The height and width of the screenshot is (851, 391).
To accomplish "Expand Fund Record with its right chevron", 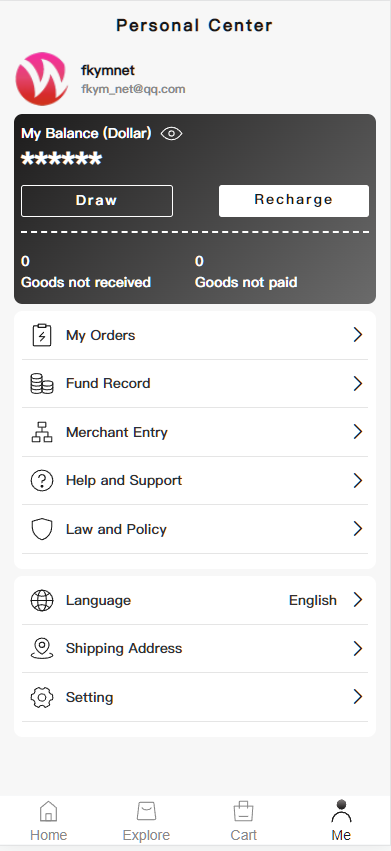I will 357,384.
